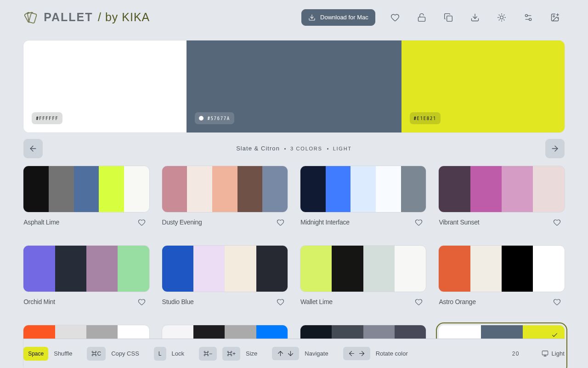The width and height of the screenshot is (588, 368).
Task: Select the large slate gray color block
Action: tap(294, 86)
